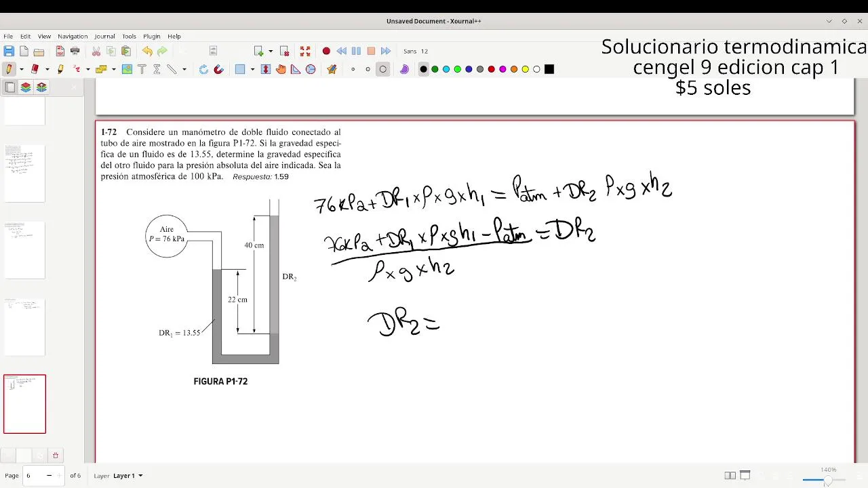This screenshot has width=868, height=488.
Task: Change the Sans 12 font
Action: [x=416, y=51]
